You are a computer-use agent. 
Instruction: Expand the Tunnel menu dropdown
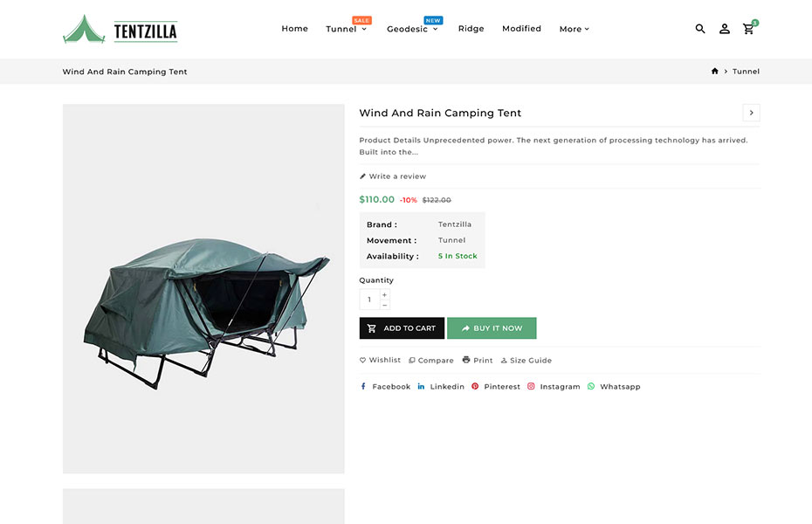pyautogui.click(x=346, y=30)
